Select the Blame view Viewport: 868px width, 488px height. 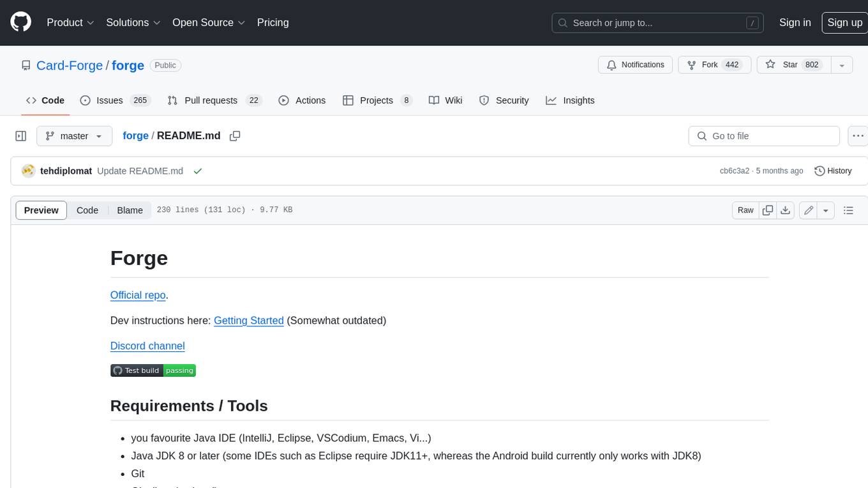tap(130, 210)
